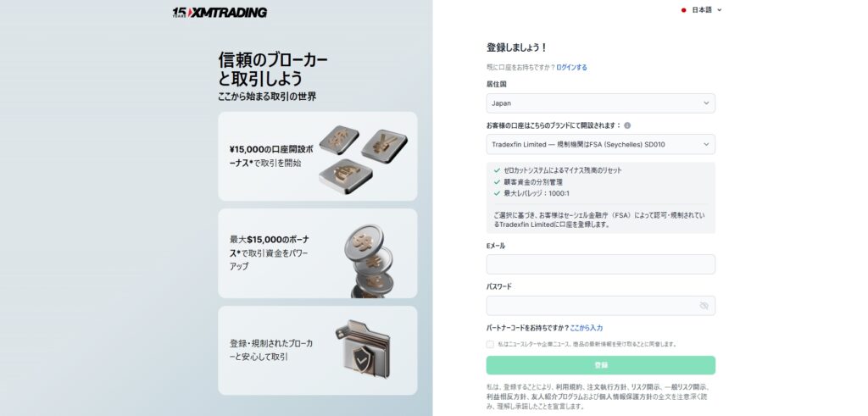Click the Japan flag icon
Image resolution: width=868 pixels, height=416 pixels.
[684, 10]
